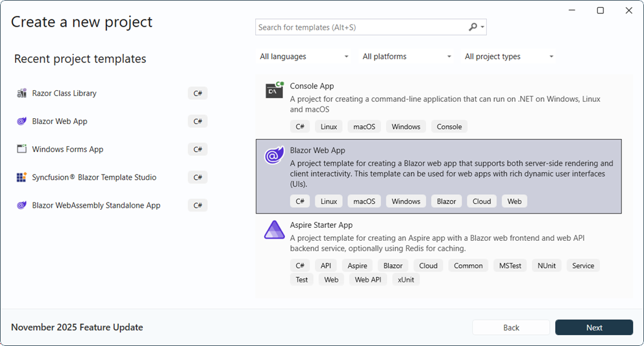Click the C# badge beside Windows Forms App

197,149
